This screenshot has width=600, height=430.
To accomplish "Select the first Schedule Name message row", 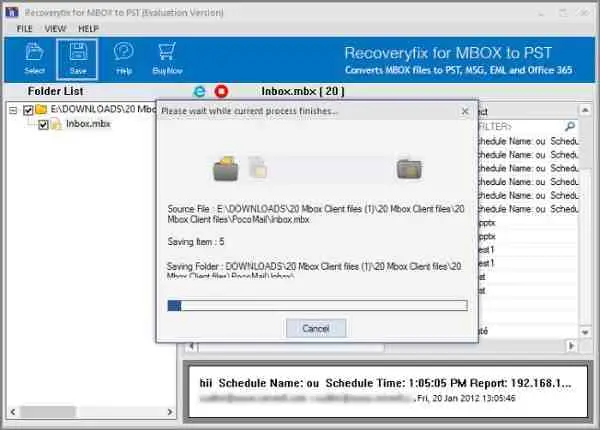I will coord(528,141).
